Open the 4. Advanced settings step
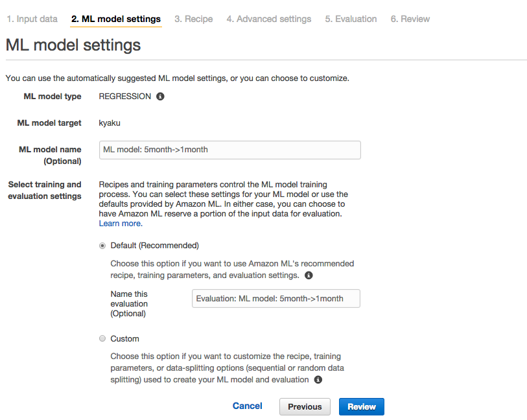 coord(269,19)
